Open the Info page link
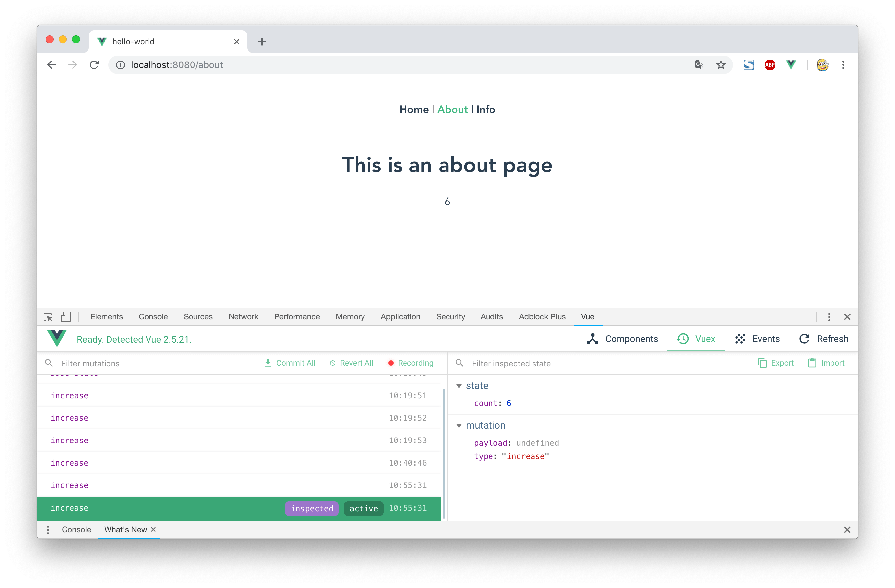Viewport: 895px width, 588px height. click(486, 109)
